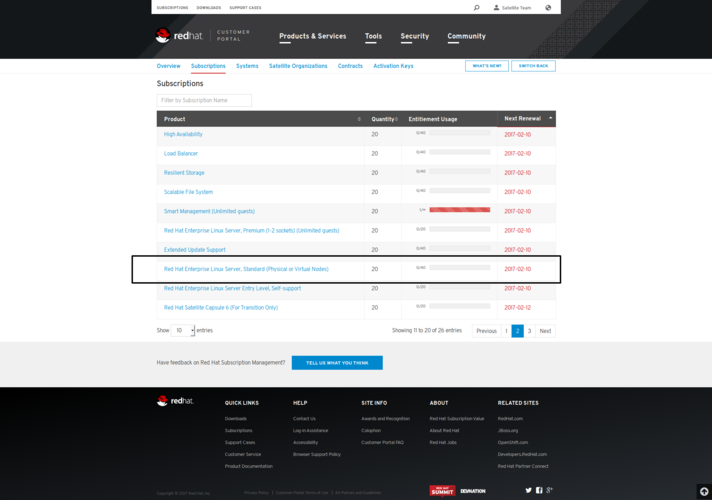Open the Red Hat Summit badge
Screen dimensions: 712x500
point(442,490)
